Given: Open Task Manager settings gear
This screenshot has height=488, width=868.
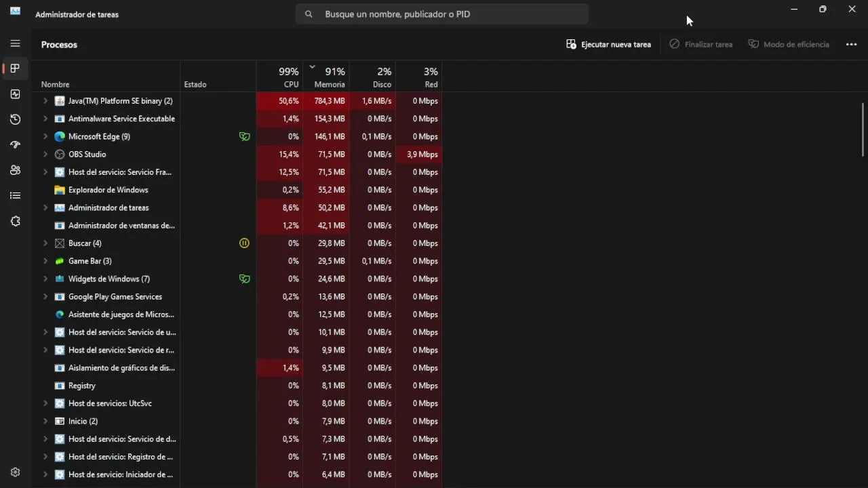Looking at the screenshot, I should [x=15, y=472].
